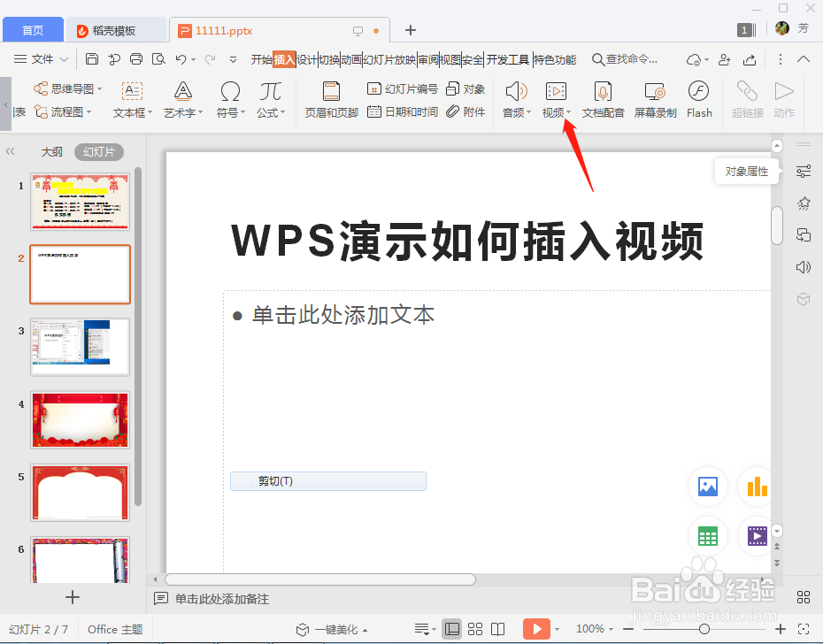This screenshot has width=823, height=644.
Task: Open print preview icon
Action: pos(158,58)
